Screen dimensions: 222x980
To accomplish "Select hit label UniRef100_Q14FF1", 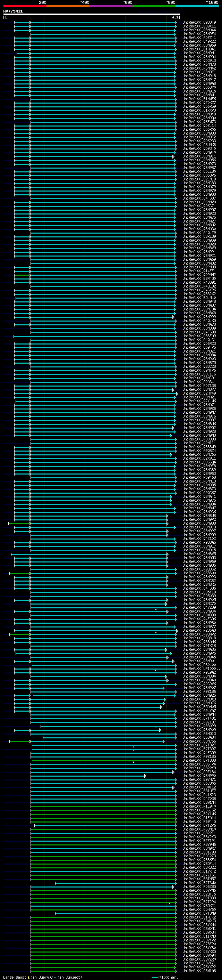I will coord(199,271).
